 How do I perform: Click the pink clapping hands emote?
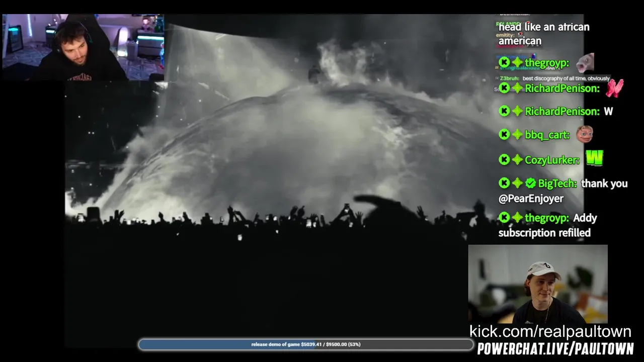click(x=614, y=87)
